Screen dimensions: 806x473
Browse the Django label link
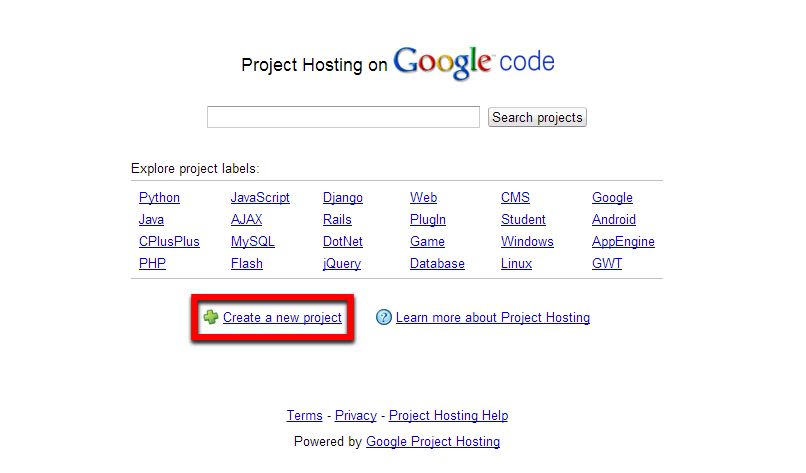[x=343, y=198]
